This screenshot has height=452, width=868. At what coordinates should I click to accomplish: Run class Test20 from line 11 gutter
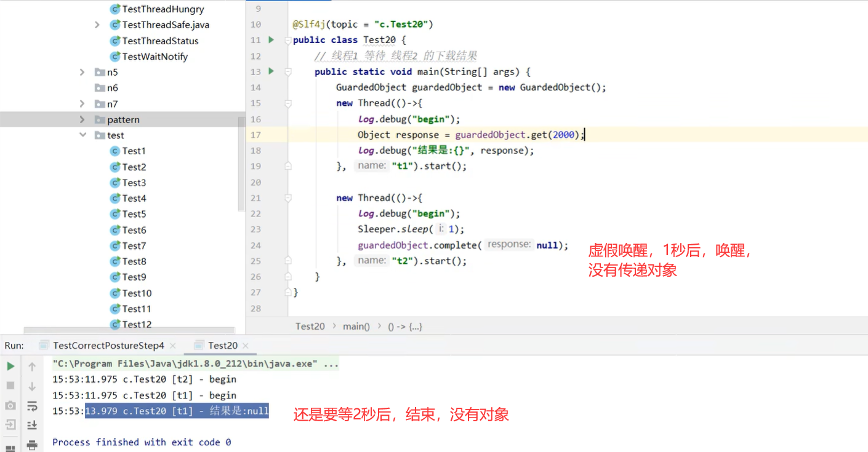pos(271,40)
